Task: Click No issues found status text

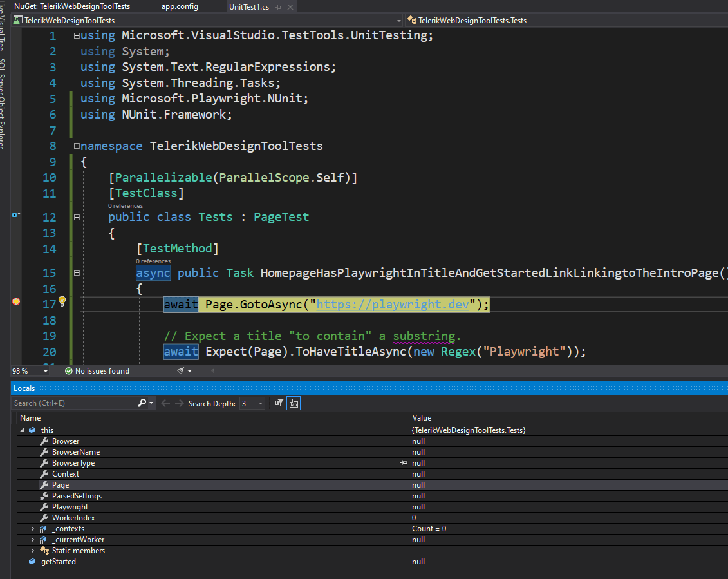Action: pos(102,371)
